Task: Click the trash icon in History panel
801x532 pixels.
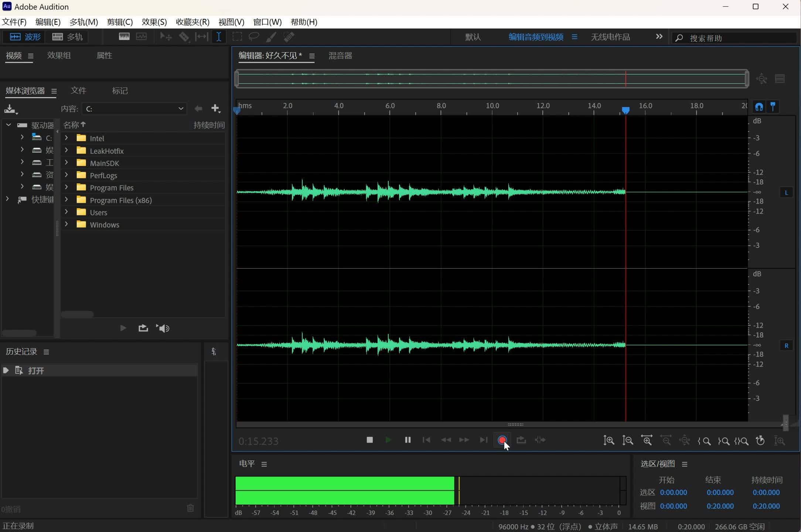Action: (x=190, y=508)
